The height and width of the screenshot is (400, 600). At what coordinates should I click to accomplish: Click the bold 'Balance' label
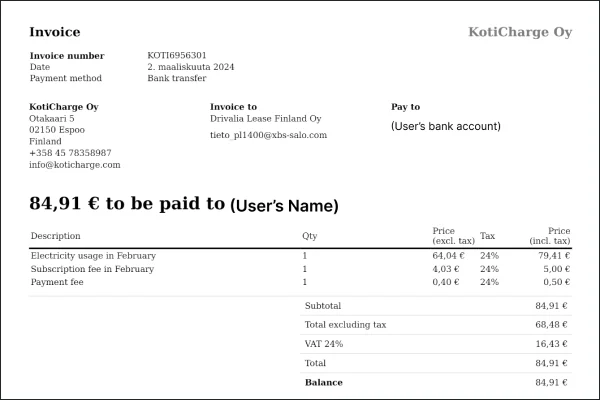coord(324,383)
